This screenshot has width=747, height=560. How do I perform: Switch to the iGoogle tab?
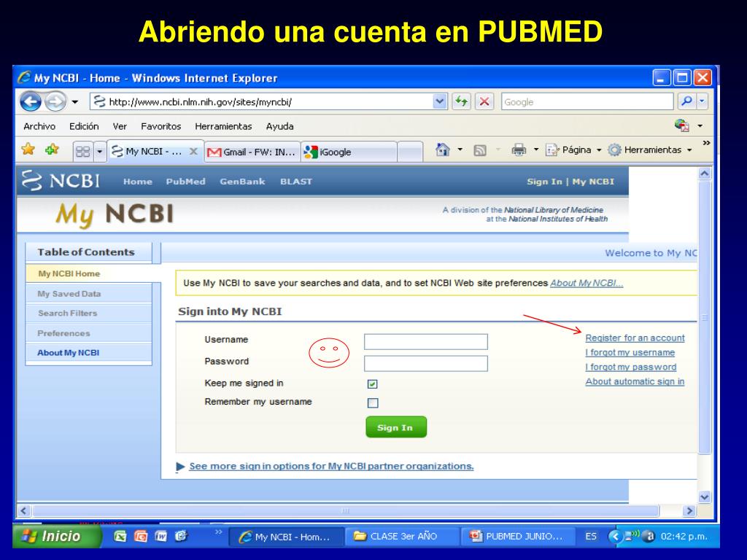tap(349, 152)
